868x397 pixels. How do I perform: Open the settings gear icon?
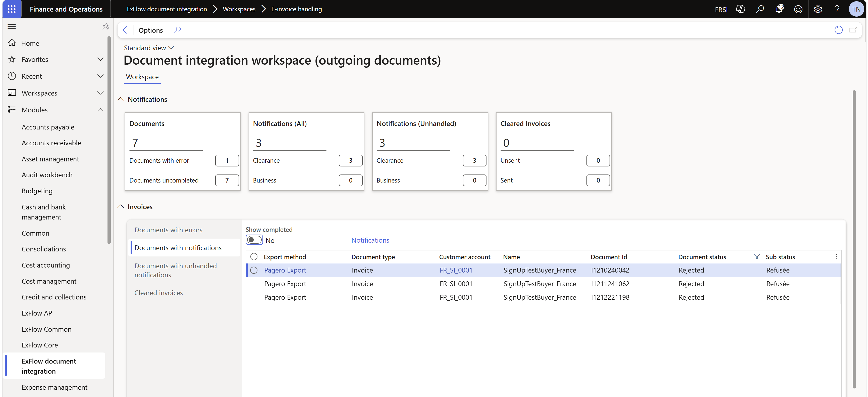[818, 9]
